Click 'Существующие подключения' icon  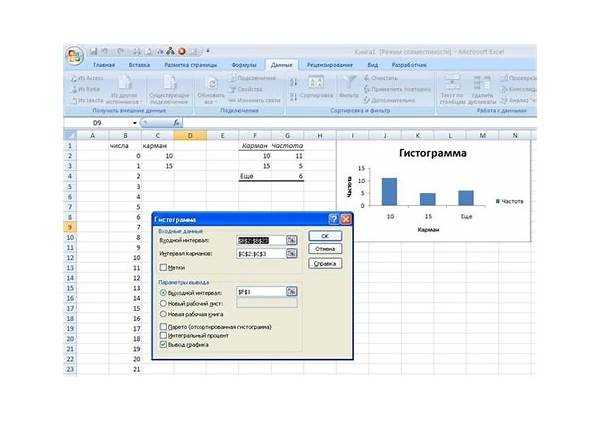(x=169, y=90)
